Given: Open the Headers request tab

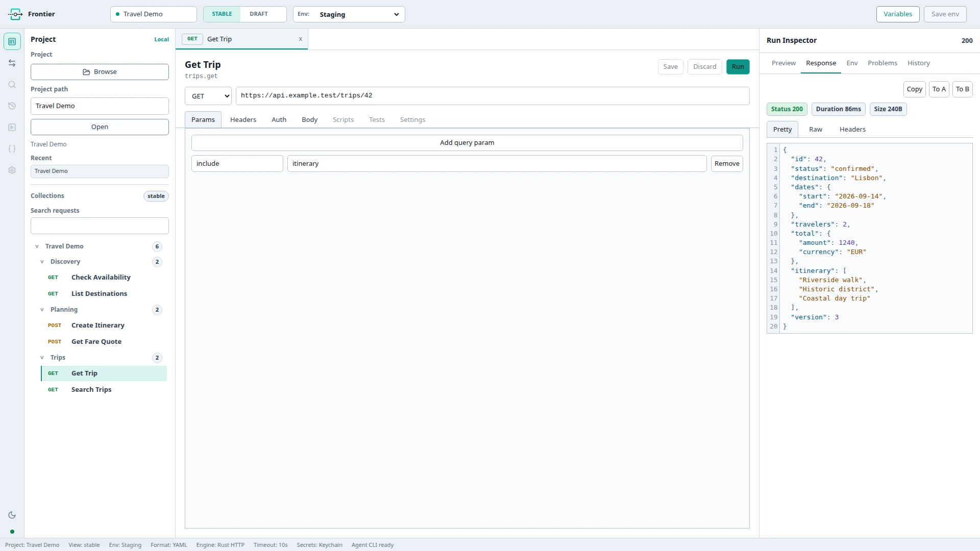Looking at the screenshot, I should tap(243, 119).
